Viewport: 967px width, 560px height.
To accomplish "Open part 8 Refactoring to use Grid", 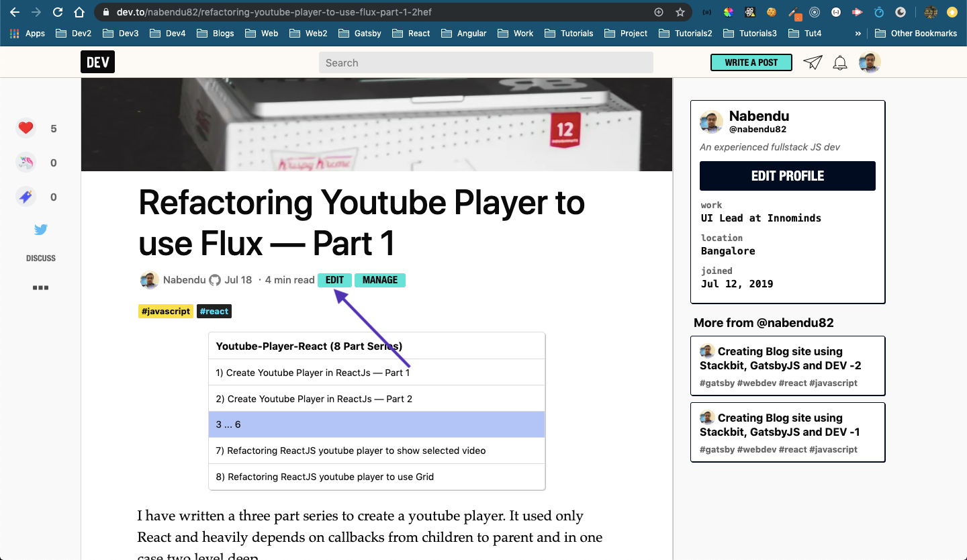I will (x=377, y=477).
